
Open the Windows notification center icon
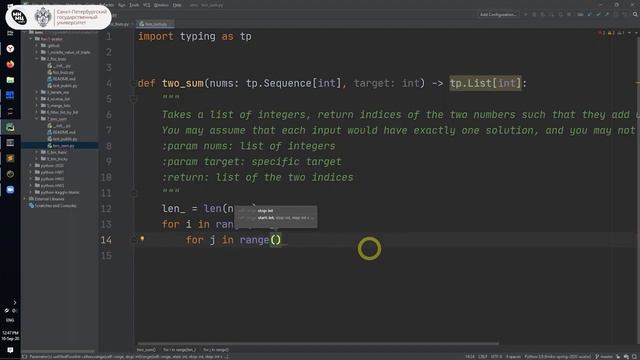coord(10,350)
